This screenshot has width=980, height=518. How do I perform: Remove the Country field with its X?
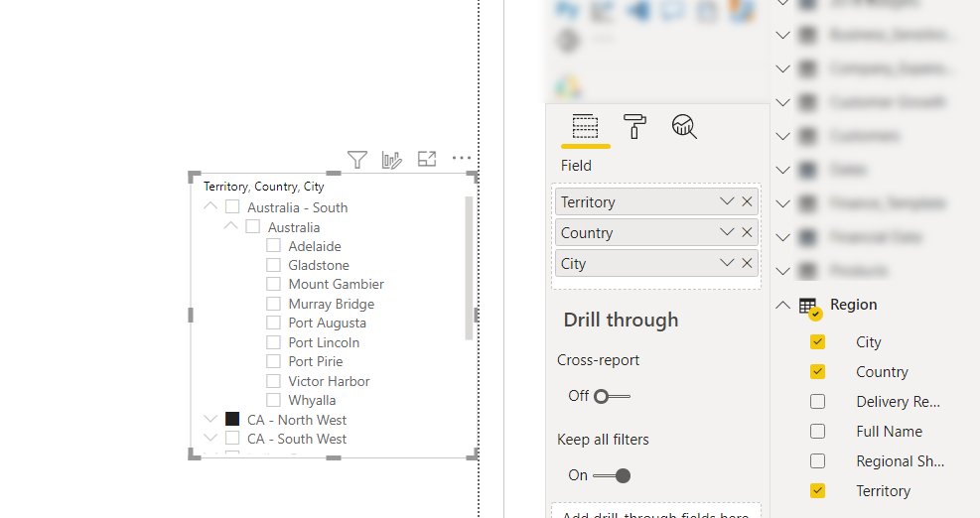coord(747,232)
